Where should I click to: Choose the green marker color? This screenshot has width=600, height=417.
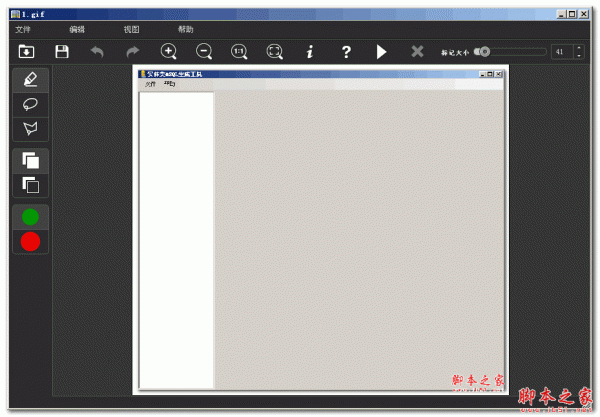(30, 217)
